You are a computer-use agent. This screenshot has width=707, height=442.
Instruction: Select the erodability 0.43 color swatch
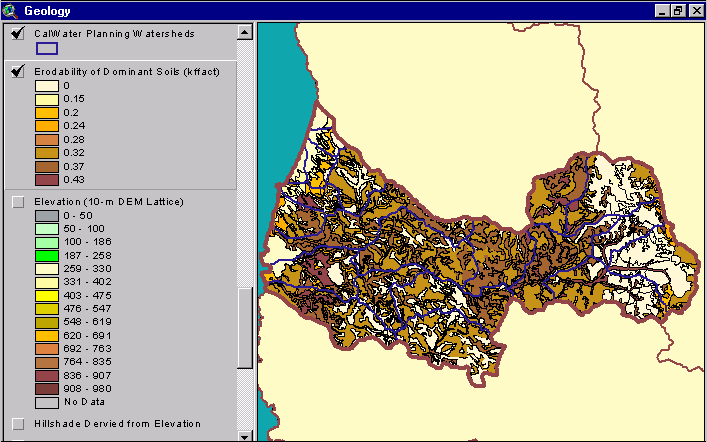(47, 180)
